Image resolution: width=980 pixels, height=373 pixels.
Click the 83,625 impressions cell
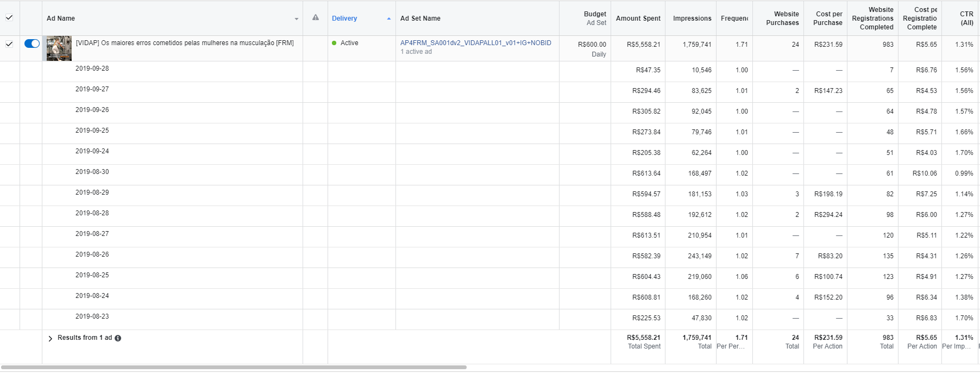click(x=701, y=91)
